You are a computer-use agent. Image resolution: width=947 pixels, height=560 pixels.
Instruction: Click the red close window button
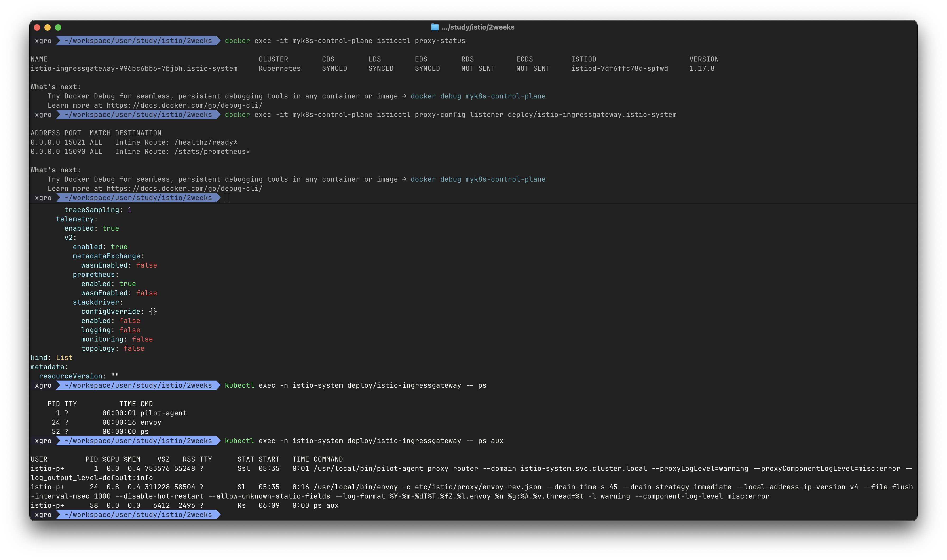[x=37, y=27]
